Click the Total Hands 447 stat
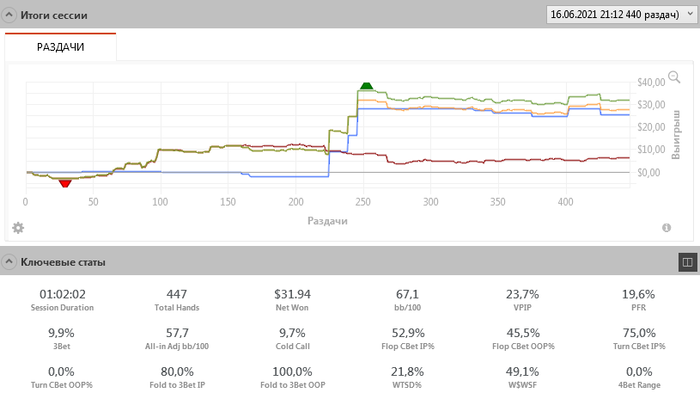 click(x=177, y=300)
